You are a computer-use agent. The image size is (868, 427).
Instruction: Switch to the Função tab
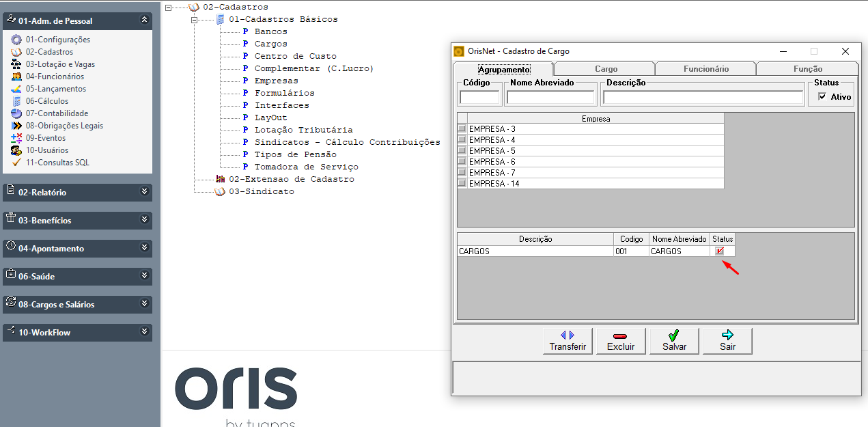coord(808,69)
